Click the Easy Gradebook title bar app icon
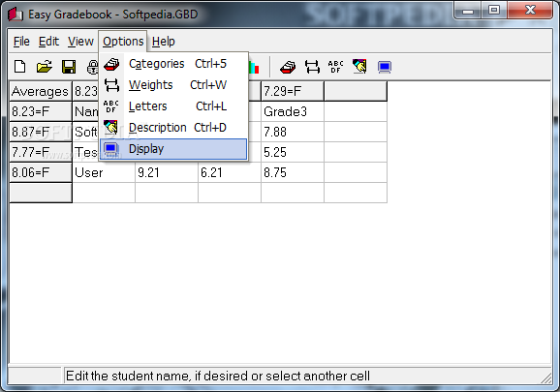 tap(16, 15)
